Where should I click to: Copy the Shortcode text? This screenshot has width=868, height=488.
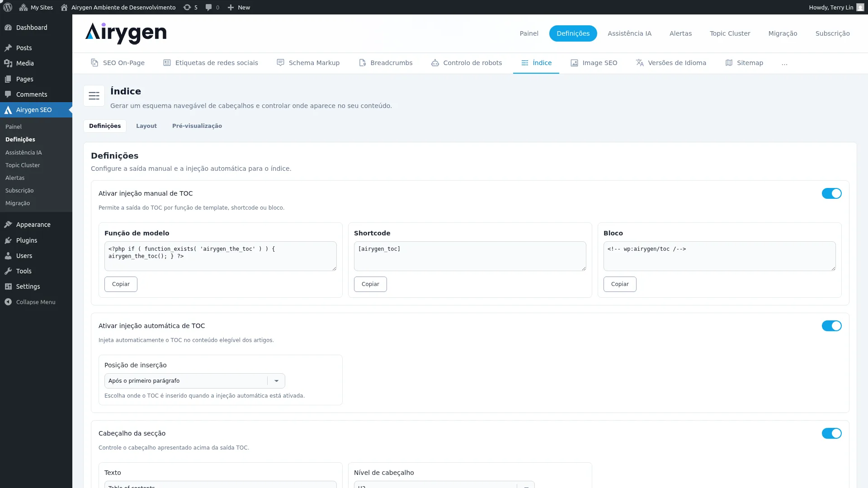click(370, 284)
